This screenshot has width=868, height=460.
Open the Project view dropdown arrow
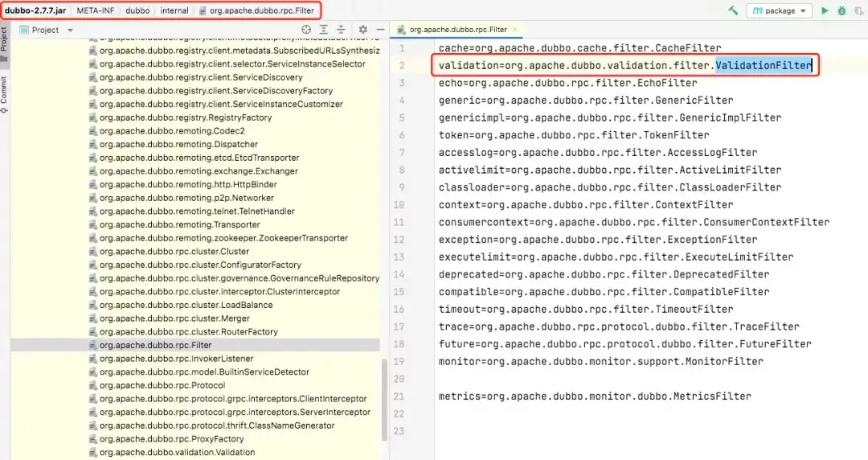click(70, 30)
